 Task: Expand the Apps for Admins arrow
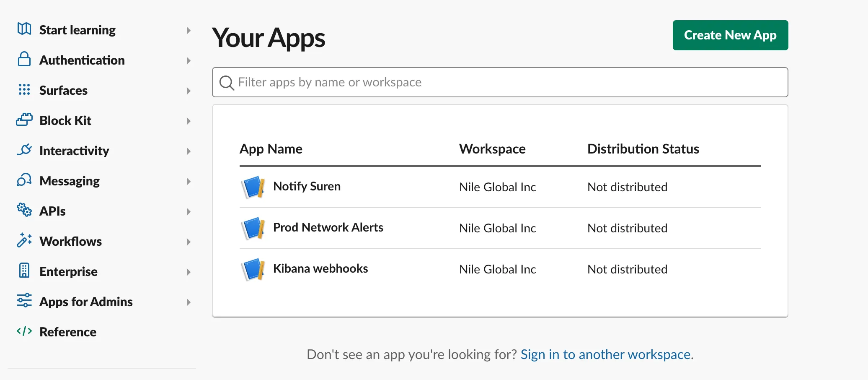(x=189, y=302)
